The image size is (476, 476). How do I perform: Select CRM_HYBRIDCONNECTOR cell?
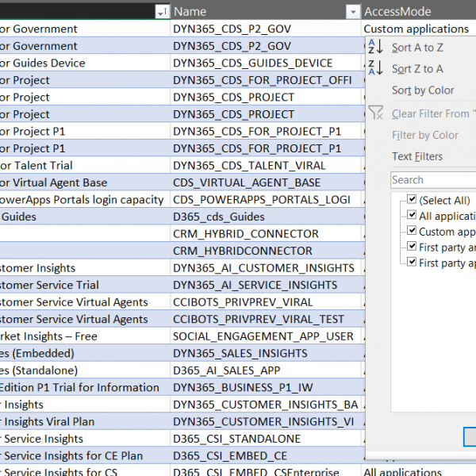pyautogui.click(x=266, y=251)
